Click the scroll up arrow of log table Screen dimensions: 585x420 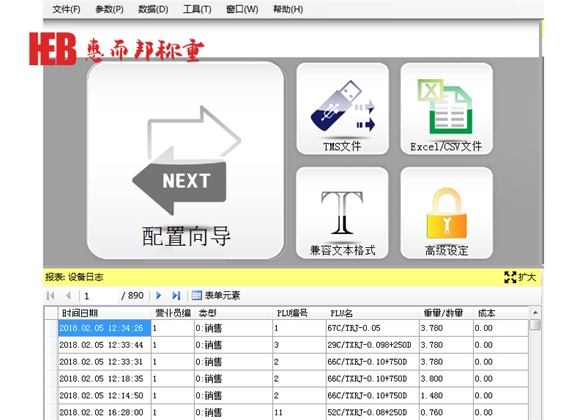coord(535,313)
